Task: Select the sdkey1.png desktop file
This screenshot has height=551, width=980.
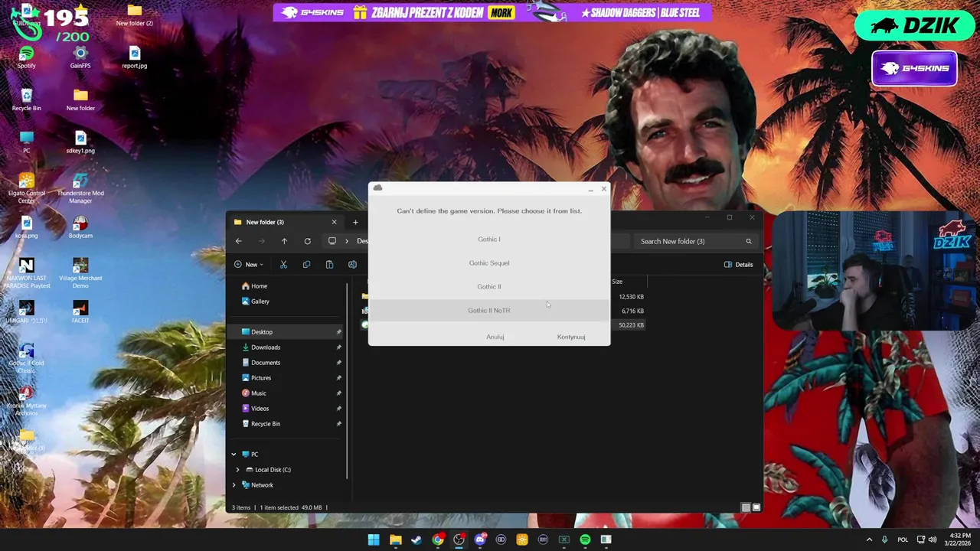Action: [80, 142]
